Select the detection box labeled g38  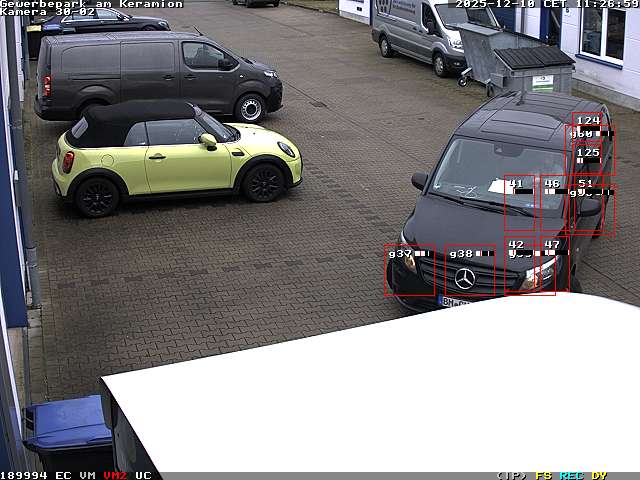click(x=470, y=270)
